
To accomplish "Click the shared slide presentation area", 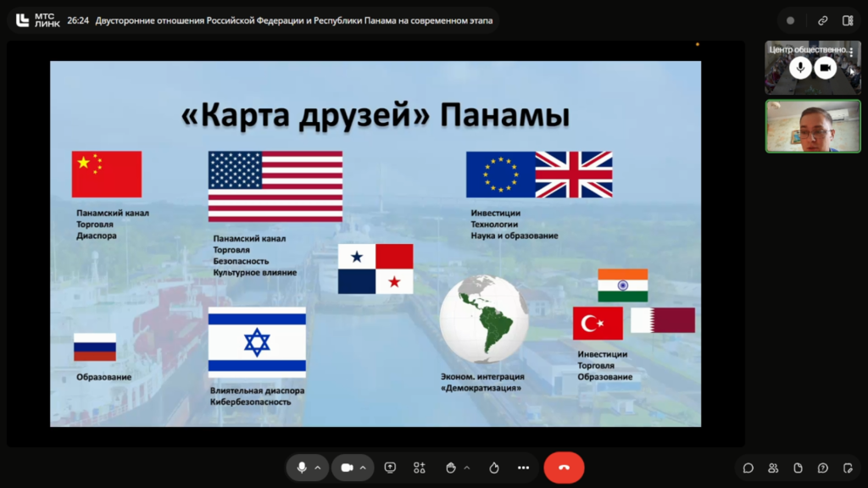I will (376, 243).
